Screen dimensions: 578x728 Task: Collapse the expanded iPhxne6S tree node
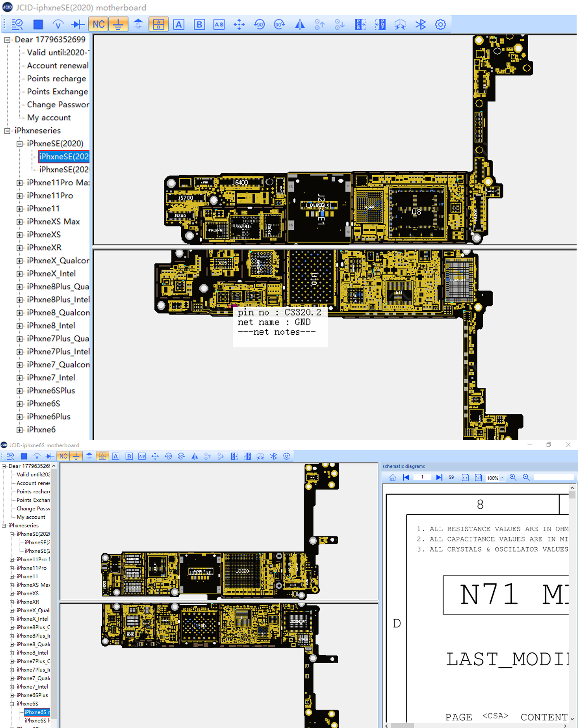tap(12, 704)
